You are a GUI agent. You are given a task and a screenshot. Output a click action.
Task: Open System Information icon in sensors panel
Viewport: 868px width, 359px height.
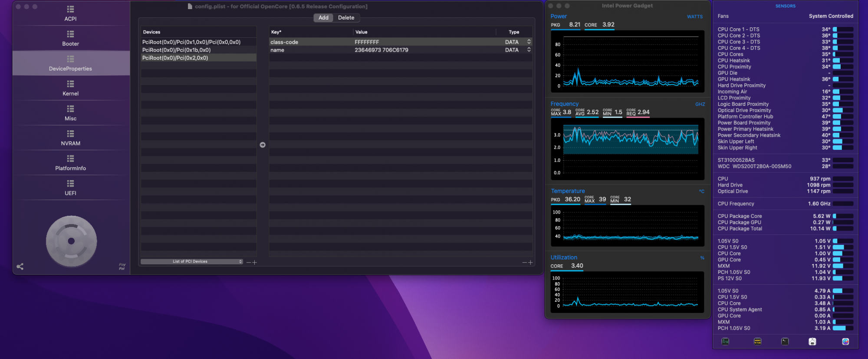click(812, 342)
